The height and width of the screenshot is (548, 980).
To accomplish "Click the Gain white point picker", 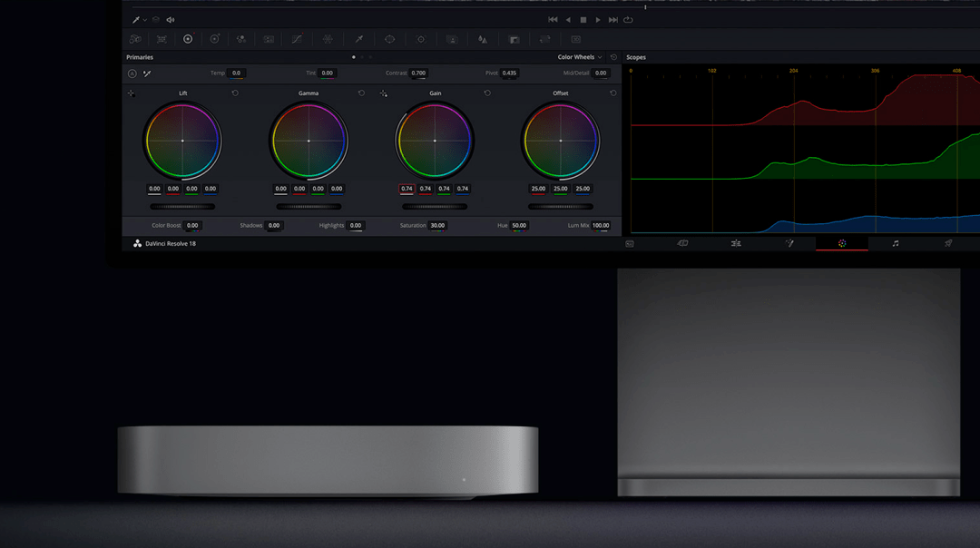I will click(383, 93).
